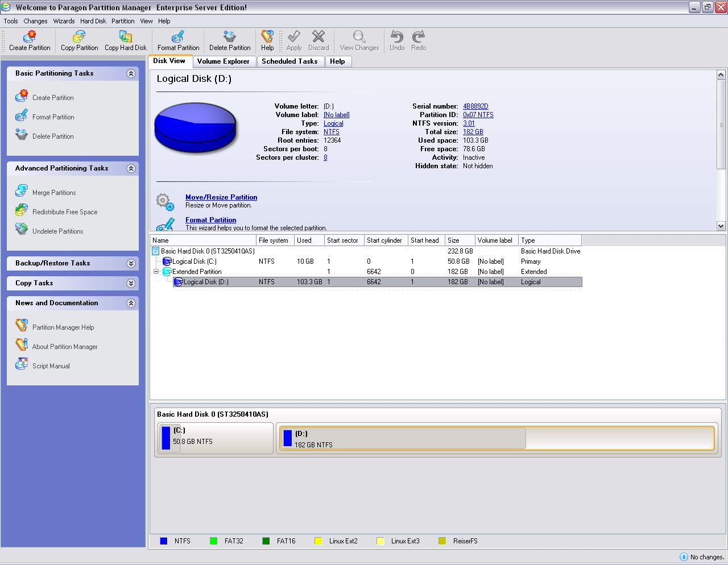The width and height of the screenshot is (728, 565).
Task: Open the Partition menu
Action: (123, 21)
